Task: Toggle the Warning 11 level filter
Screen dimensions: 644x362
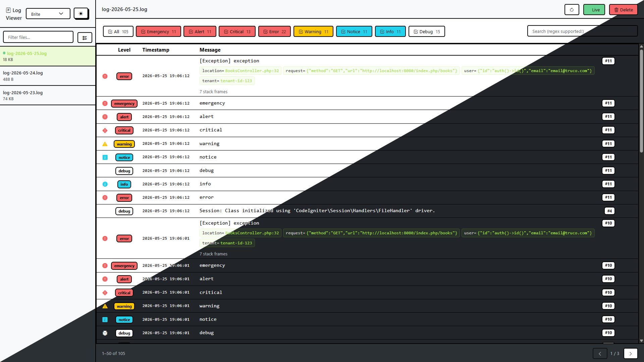Action: point(313,32)
